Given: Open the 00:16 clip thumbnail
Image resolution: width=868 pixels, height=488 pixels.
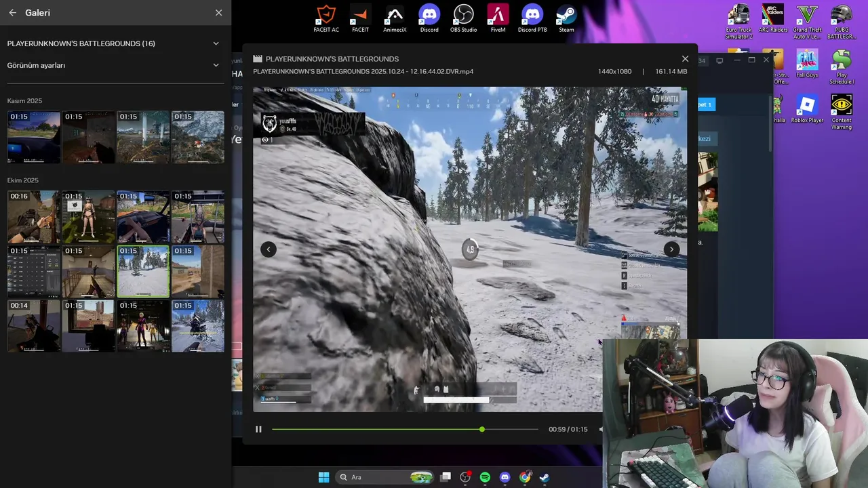Looking at the screenshot, I should click(34, 217).
